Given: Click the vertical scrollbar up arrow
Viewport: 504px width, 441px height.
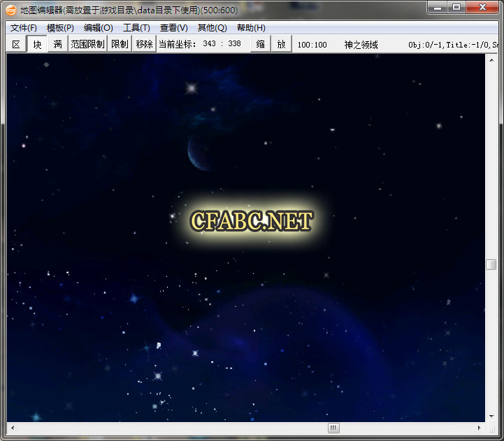Looking at the screenshot, I should click(491, 60).
